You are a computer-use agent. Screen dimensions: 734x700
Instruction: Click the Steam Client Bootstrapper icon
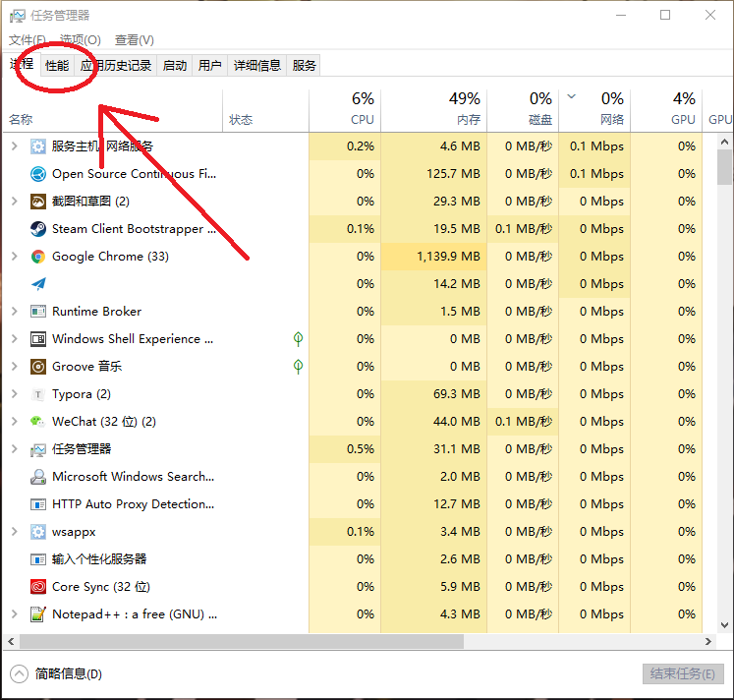point(38,229)
